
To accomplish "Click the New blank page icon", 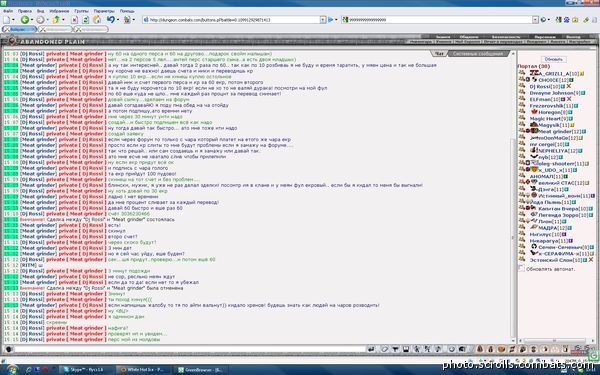I will click(x=7, y=20).
